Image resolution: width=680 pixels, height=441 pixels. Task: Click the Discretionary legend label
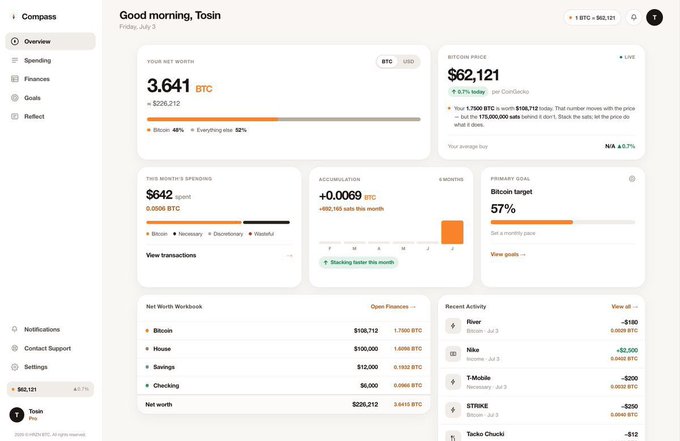click(226, 234)
